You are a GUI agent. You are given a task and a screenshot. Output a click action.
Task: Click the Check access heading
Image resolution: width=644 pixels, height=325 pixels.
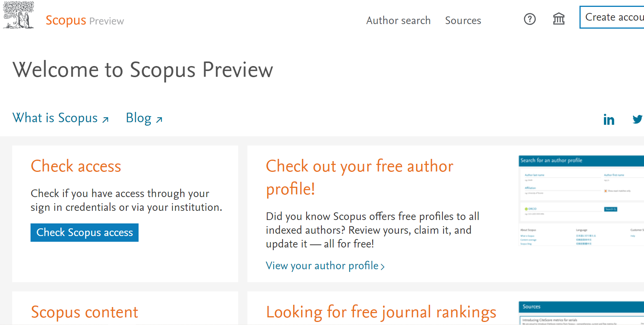coord(76,166)
